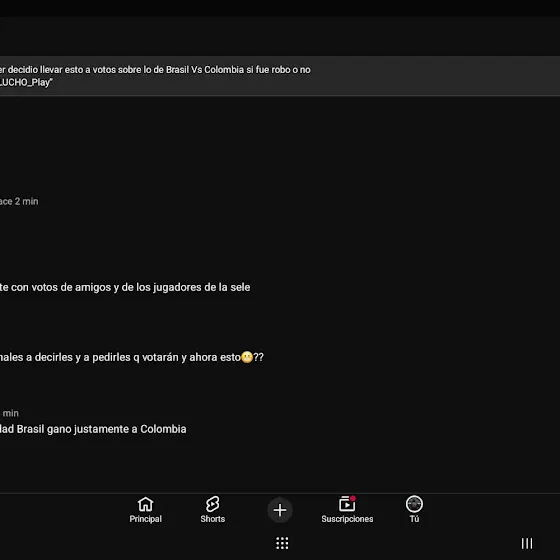
Task: Select comment ending with ahora esto
Action: tap(132, 357)
